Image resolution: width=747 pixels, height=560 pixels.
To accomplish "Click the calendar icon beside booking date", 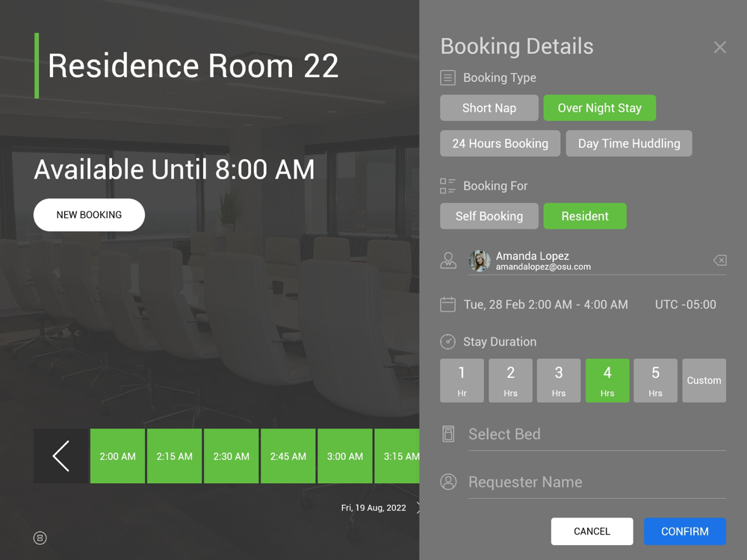I will (447, 305).
